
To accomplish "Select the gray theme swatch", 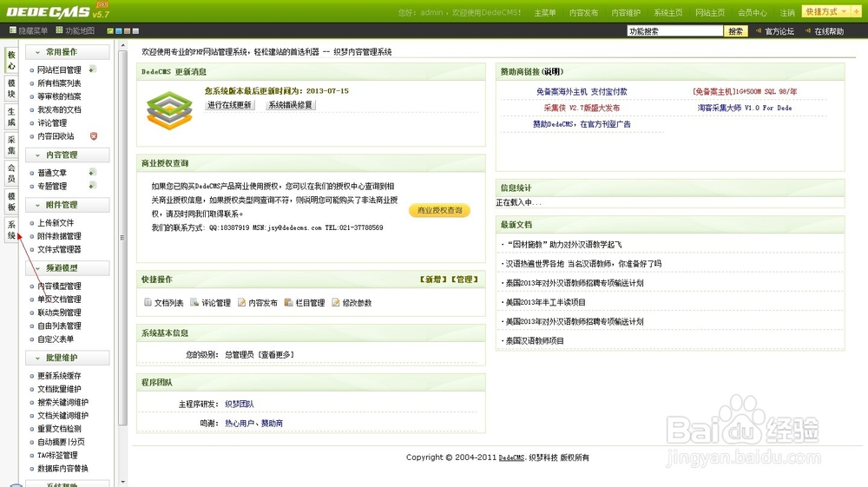I will (135, 31).
